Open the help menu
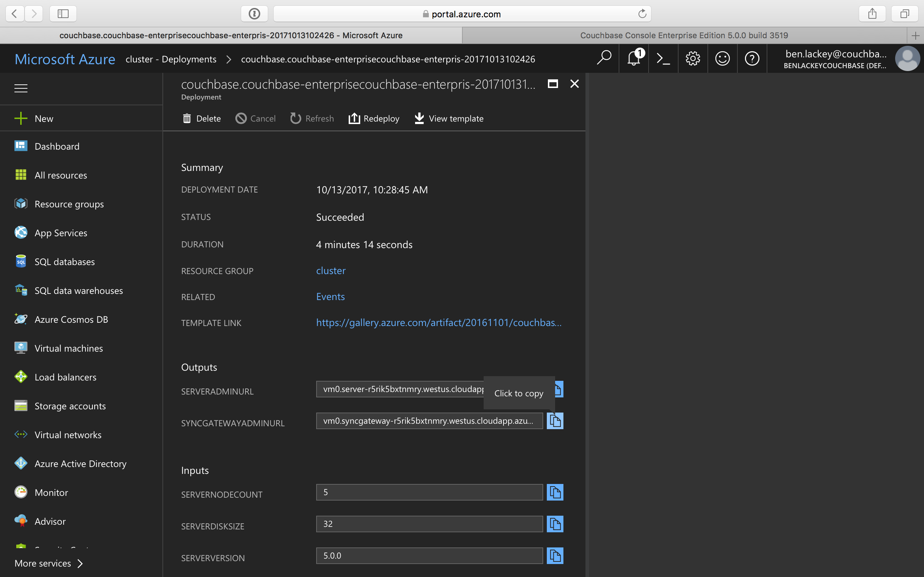The image size is (924, 577). (752, 58)
